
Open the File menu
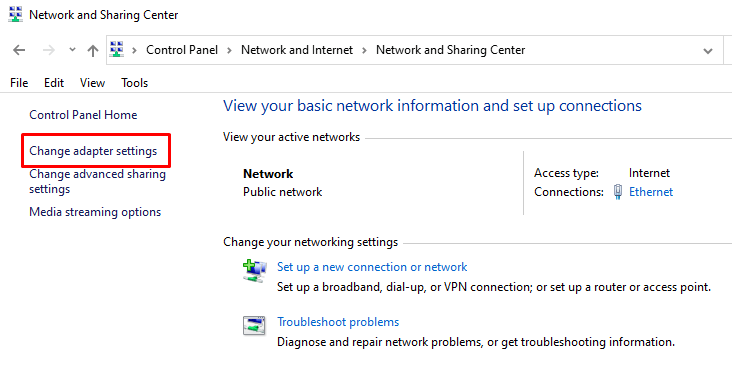[19, 83]
